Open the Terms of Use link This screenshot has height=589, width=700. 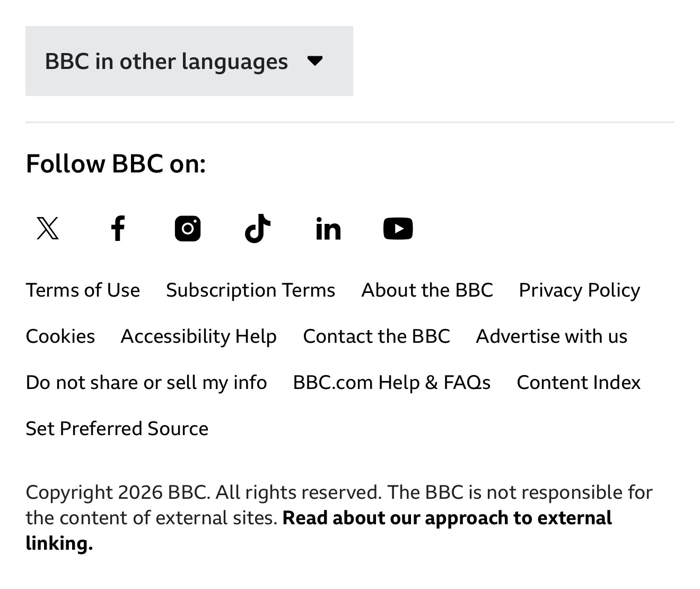point(83,290)
